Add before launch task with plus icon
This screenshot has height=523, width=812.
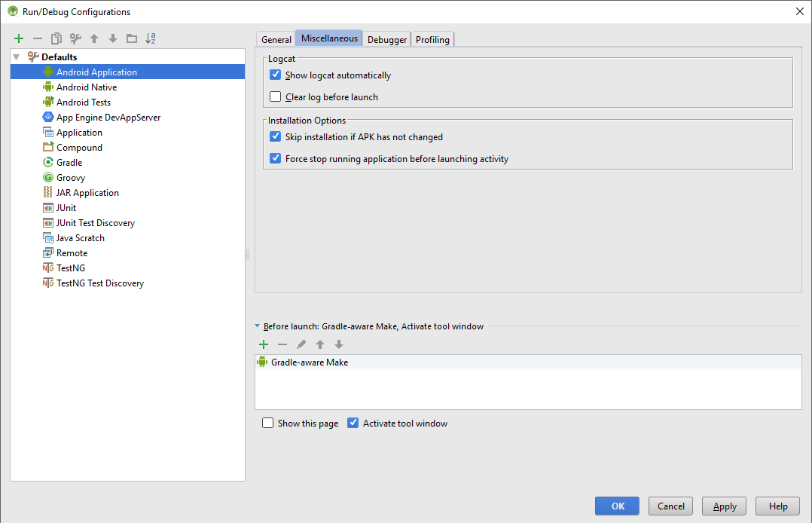coord(264,344)
